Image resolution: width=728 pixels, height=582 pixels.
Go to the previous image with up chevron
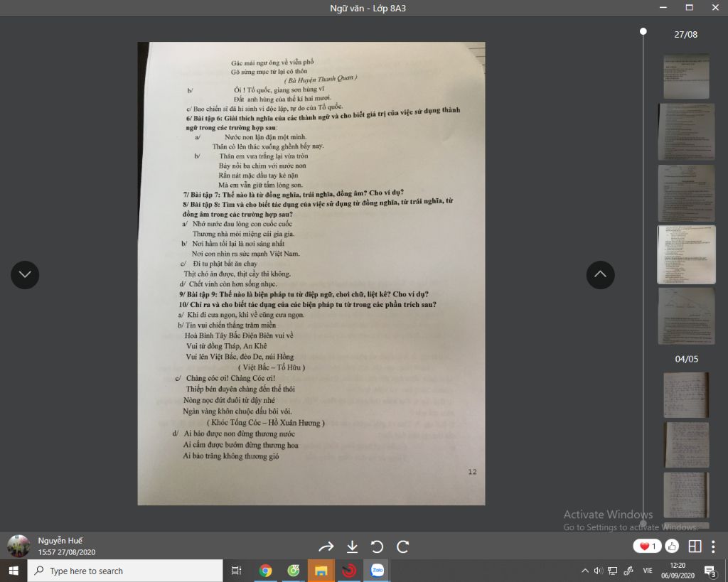[x=600, y=275]
